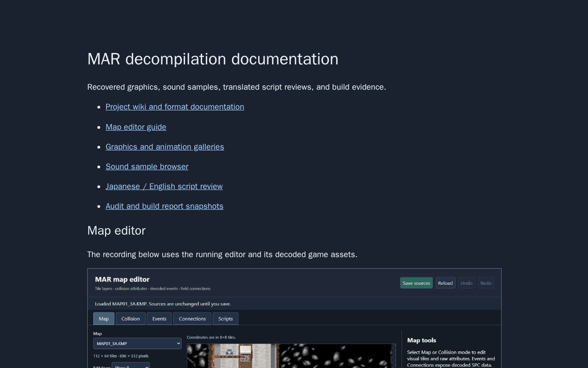Click the 'Map tools' panel heading
588x368 pixels.
tap(422, 340)
